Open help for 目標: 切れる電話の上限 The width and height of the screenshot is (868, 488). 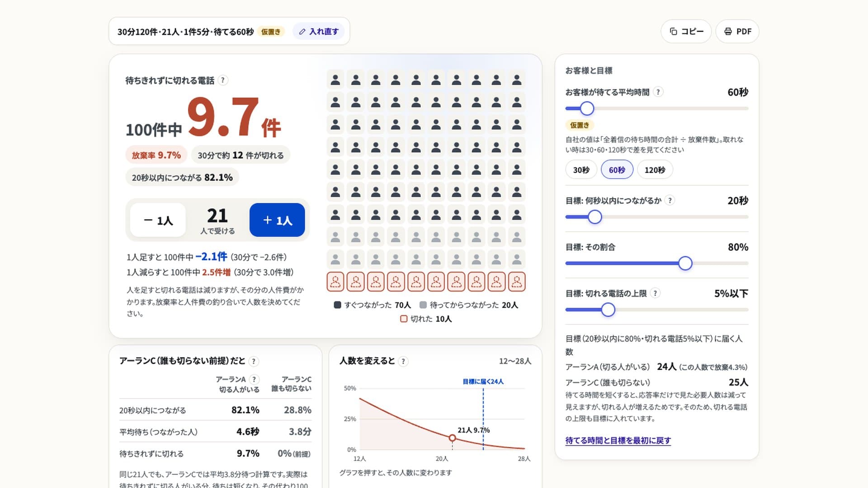(655, 293)
